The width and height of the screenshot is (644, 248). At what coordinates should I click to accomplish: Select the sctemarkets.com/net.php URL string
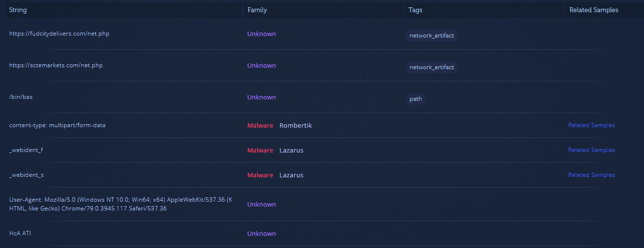click(56, 65)
